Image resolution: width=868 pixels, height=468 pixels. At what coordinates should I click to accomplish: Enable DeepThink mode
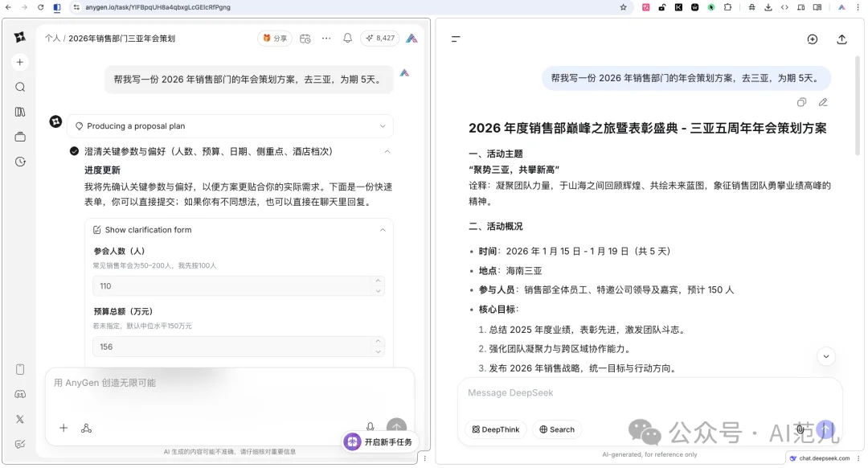coord(495,429)
